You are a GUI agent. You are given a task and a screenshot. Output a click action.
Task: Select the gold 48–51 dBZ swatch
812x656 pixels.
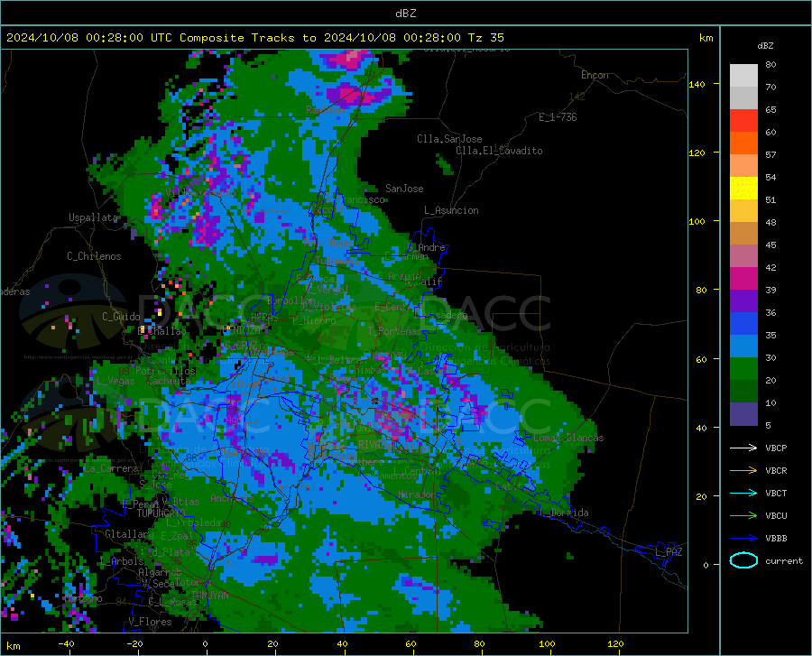[x=743, y=211]
